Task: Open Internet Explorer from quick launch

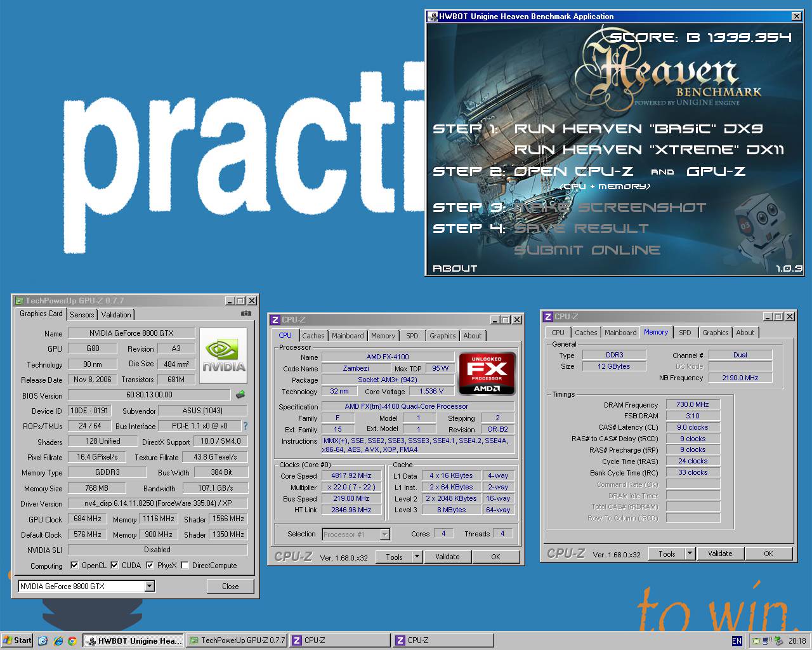Action: [58, 640]
